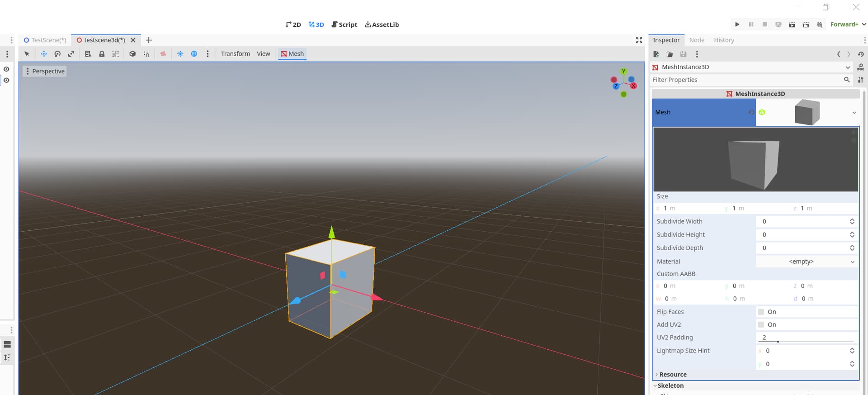Select the Rotate mode tool icon
This screenshot has height=395, width=868.
[57, 54]
